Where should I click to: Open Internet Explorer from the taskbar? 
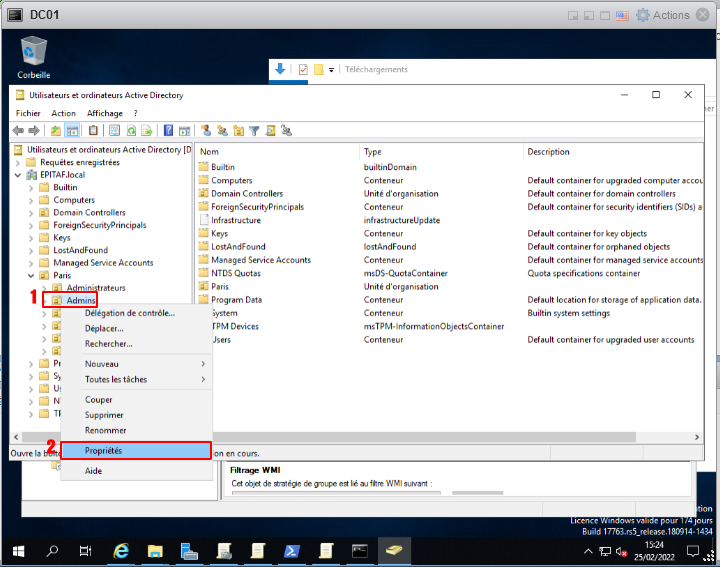pyautogui.click(x=122, y=551)
